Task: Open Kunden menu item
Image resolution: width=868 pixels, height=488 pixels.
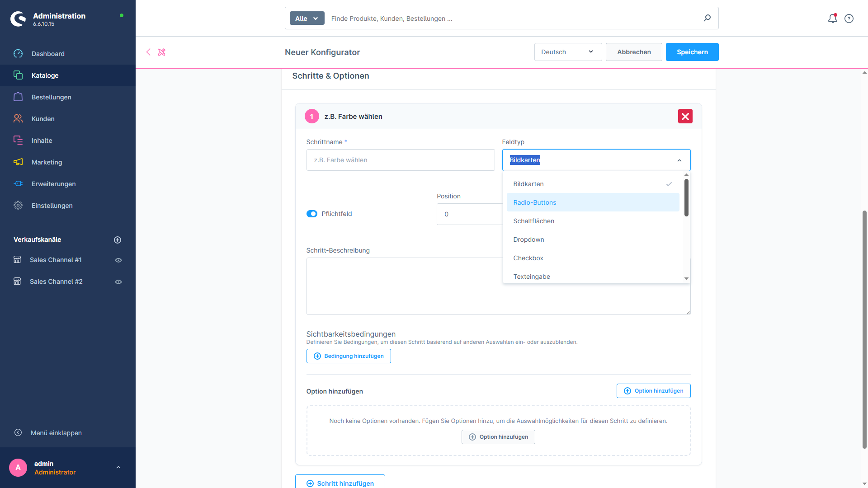Action: [x=68, y=119]
